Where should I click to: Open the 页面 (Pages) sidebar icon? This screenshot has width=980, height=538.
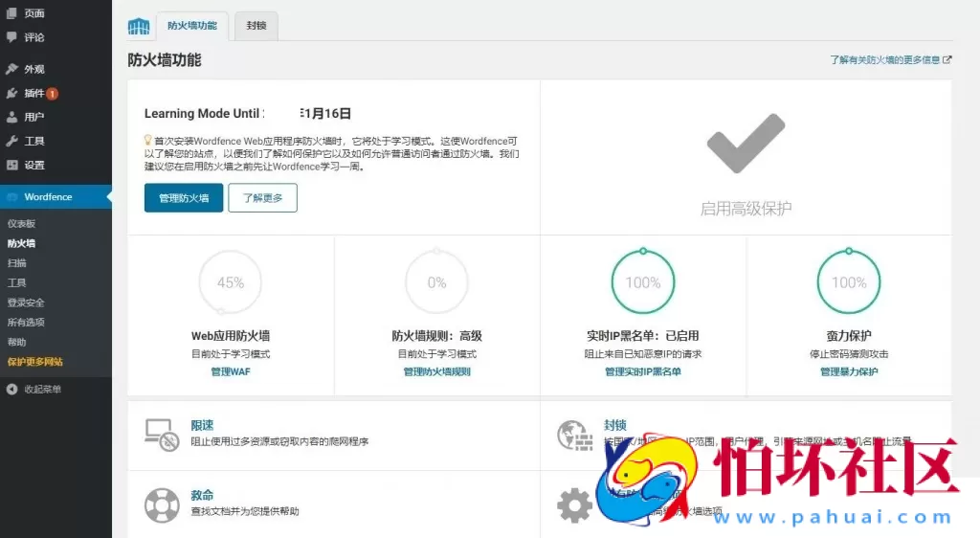tap(11, 13)
